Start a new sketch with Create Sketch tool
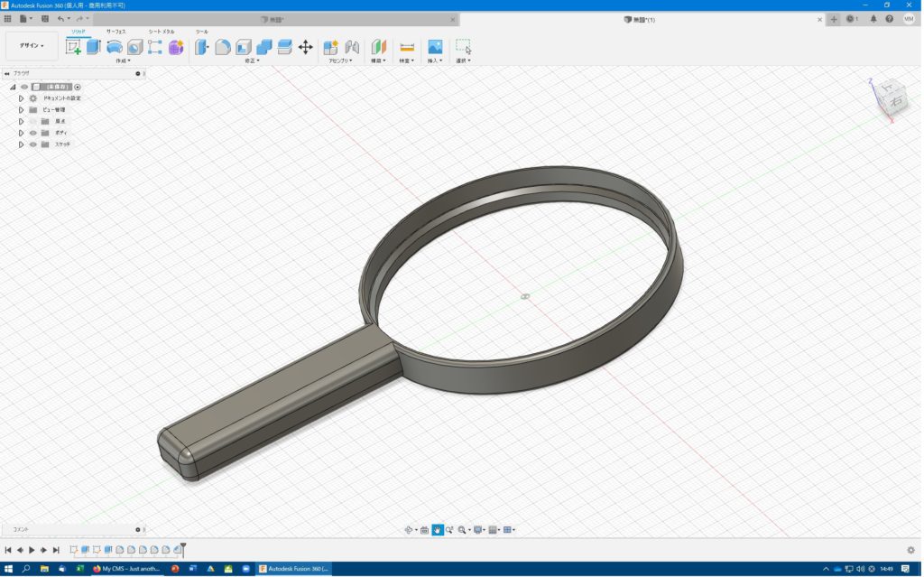 click(74, 47)
